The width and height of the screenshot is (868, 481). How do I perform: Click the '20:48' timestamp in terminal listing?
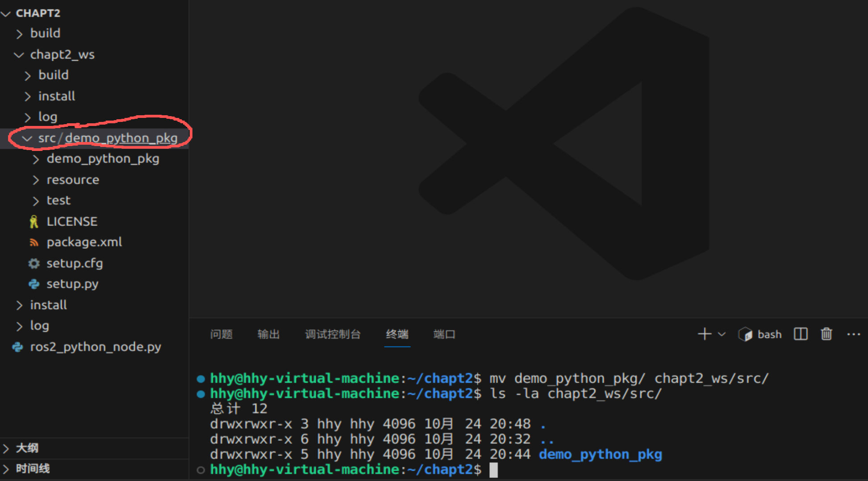[x=510, y=424]
